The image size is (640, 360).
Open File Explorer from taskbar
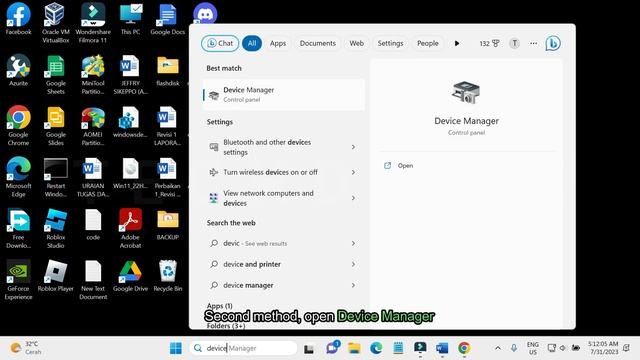click(x=354, y=348)
